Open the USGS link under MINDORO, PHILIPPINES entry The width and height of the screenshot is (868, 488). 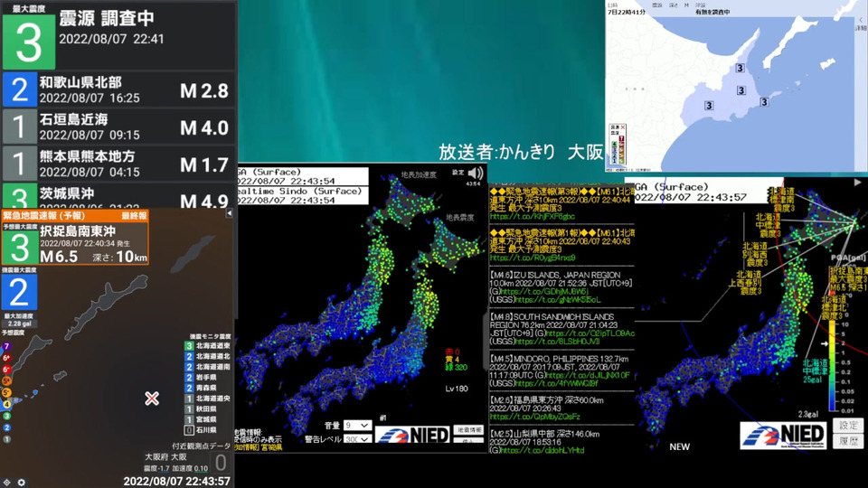tap(556, 383)
